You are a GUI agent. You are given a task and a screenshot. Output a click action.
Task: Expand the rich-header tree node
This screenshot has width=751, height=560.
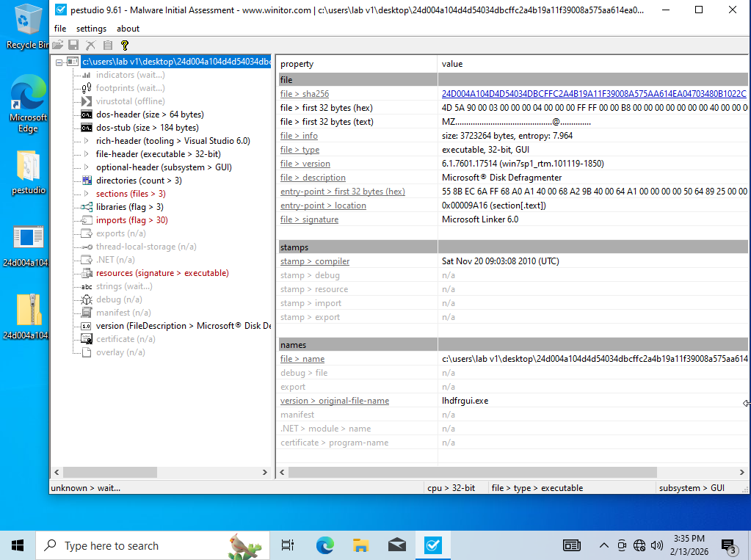click(86, 141)
